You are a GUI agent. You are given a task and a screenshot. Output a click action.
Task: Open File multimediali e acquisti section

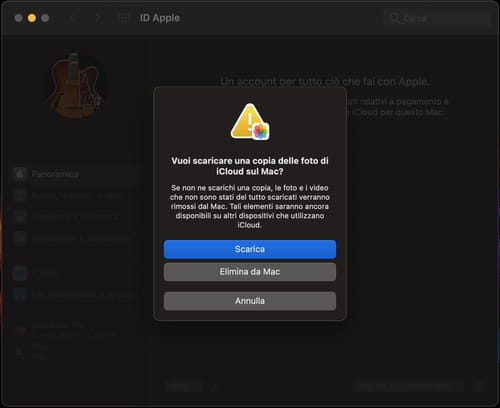point(83,294)
